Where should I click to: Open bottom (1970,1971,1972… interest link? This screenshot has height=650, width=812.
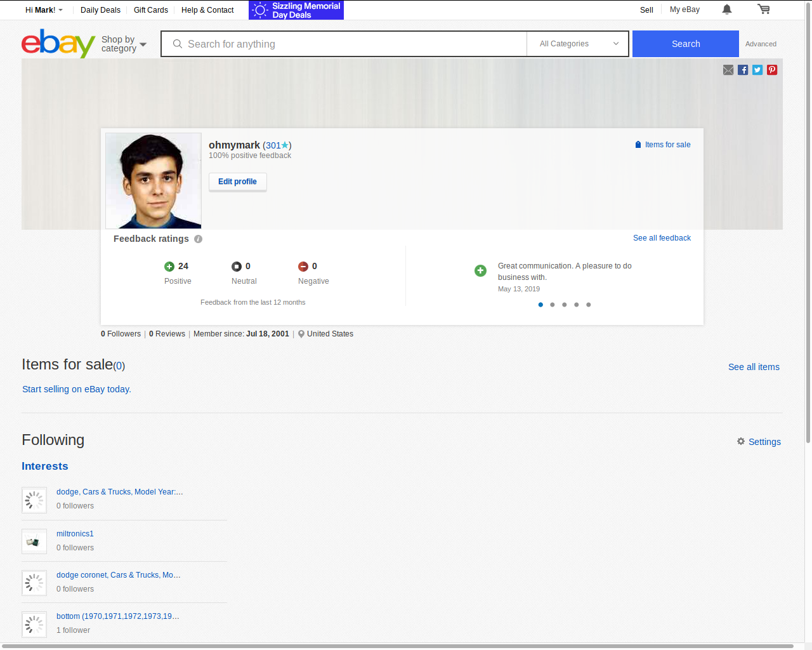[118, 616]
